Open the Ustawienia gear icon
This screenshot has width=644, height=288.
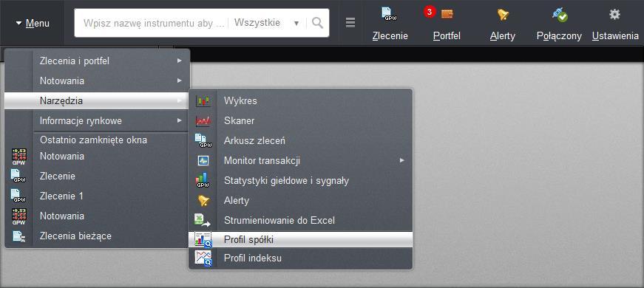(614, 14)
